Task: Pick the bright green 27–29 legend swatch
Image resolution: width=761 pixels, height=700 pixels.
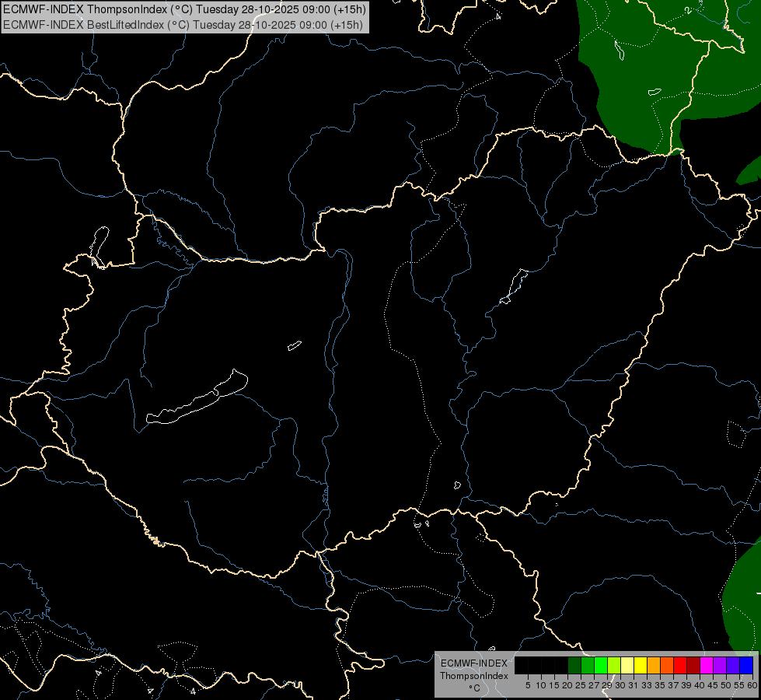Action: [601, 665]
